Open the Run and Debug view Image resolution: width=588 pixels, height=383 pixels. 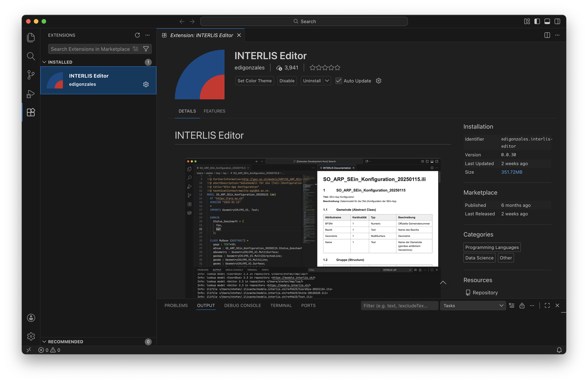tap(31, 94)
